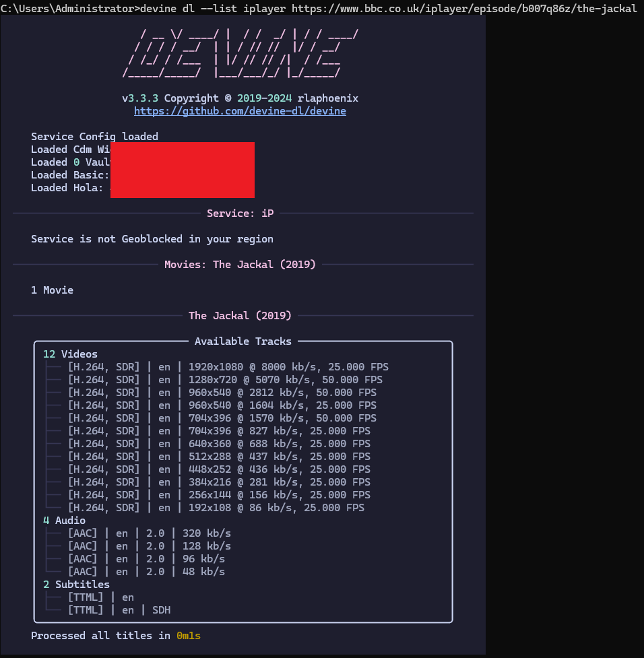
Task: Select the AAC 96 kb/s audio row
Action: 146,559
